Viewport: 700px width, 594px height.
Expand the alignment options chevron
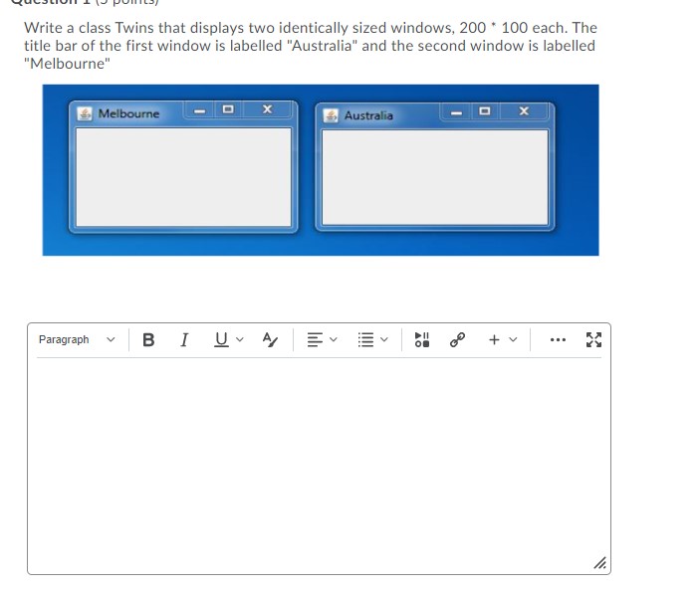[333, 340]
